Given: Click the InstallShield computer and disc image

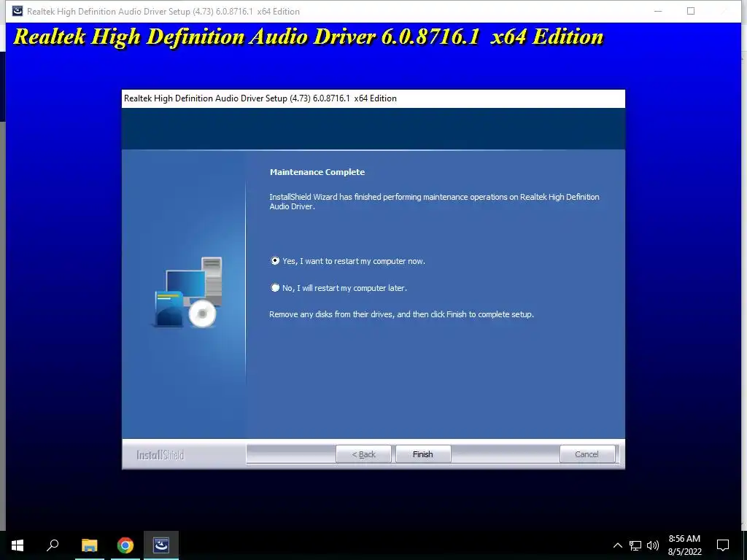Looking at the screenshot, I should pyautogui.click(x=188, y=292).
